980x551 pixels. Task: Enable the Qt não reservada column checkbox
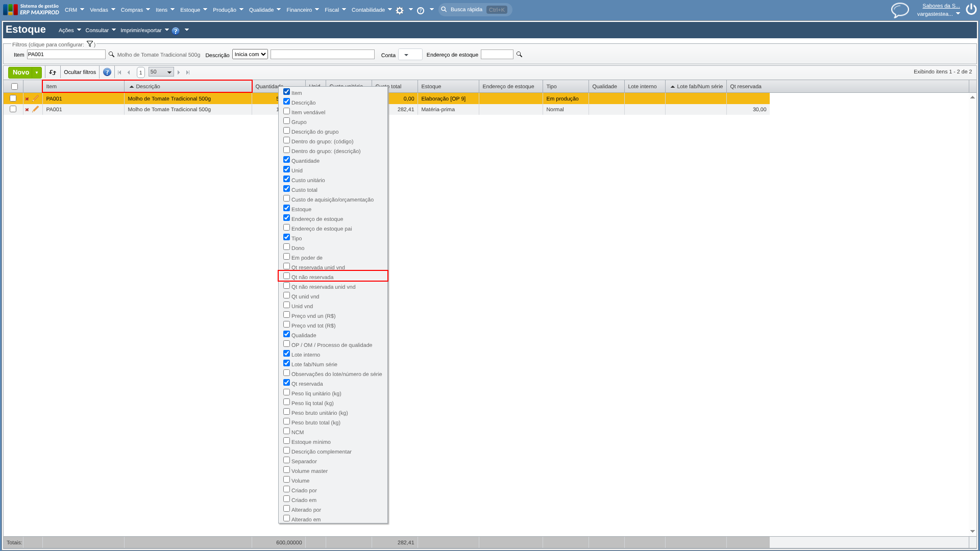click(286, 276)
